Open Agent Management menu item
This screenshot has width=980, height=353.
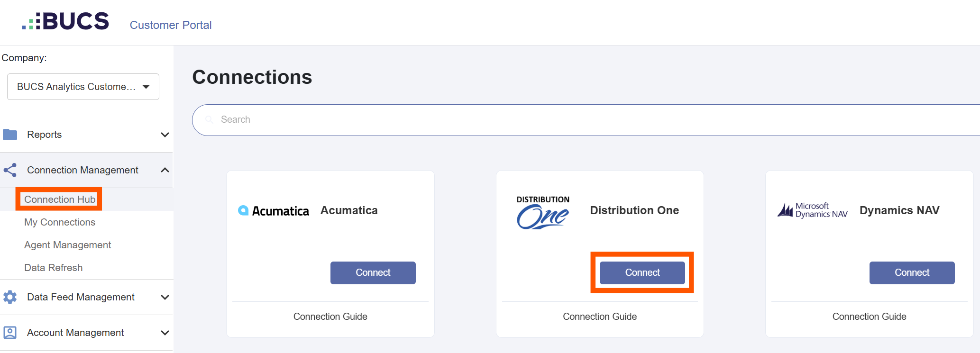pos(67,245)
